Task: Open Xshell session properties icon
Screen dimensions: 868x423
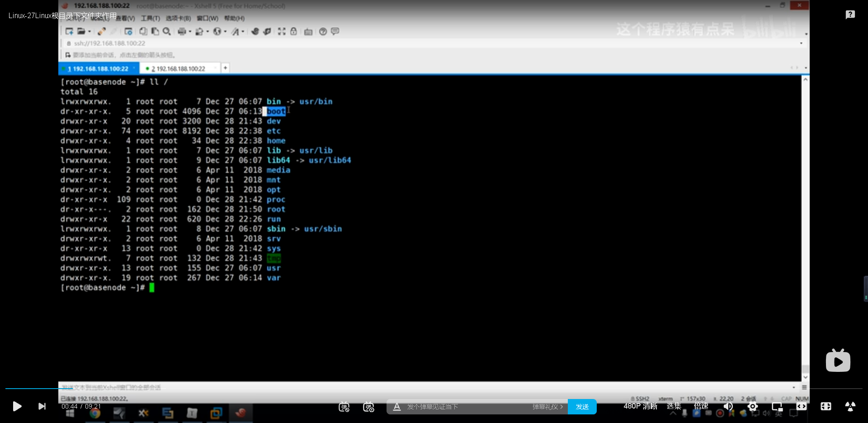Action: 128,31
